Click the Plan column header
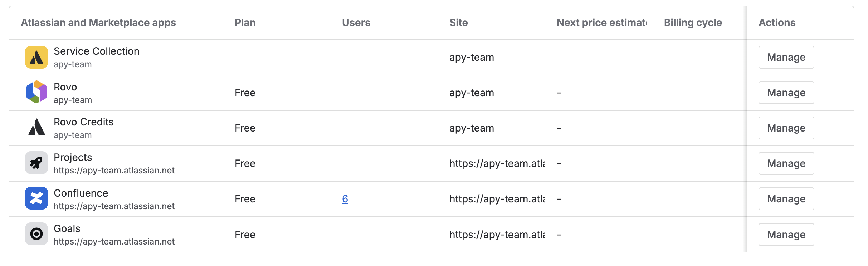This screenshot has width=868, height=266. 245,23
